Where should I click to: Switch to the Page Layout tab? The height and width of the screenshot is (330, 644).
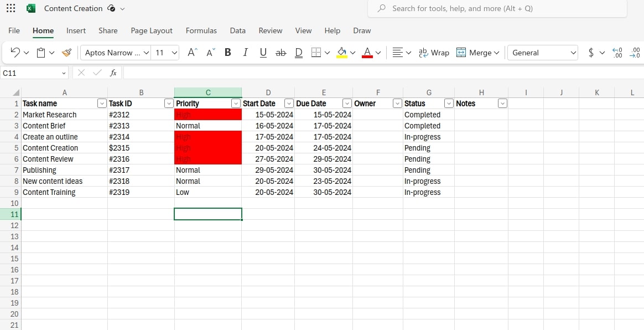pos(152,30)
